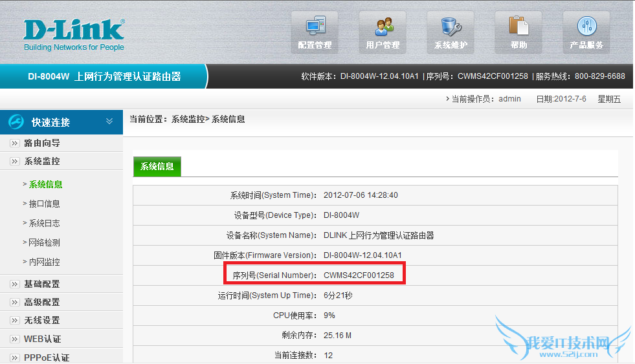The image size is (635, 364).
Task: Click the CPU usage value 9%
Action: click(329, 316)
